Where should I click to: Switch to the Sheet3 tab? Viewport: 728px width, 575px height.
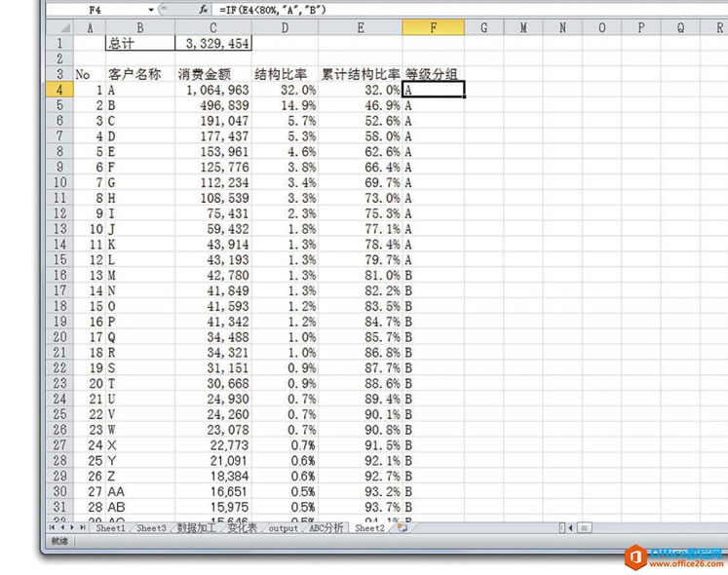click(x=151, y=528)
